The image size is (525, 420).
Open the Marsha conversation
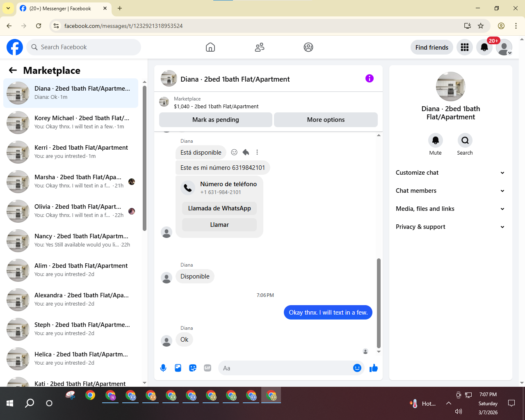(x=71, y=181)
